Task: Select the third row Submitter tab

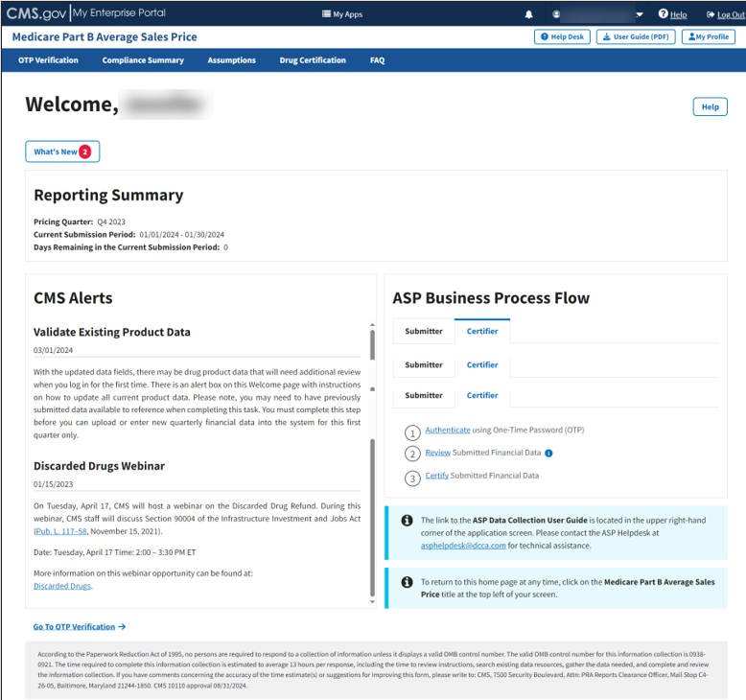Action: click(424, 395)
